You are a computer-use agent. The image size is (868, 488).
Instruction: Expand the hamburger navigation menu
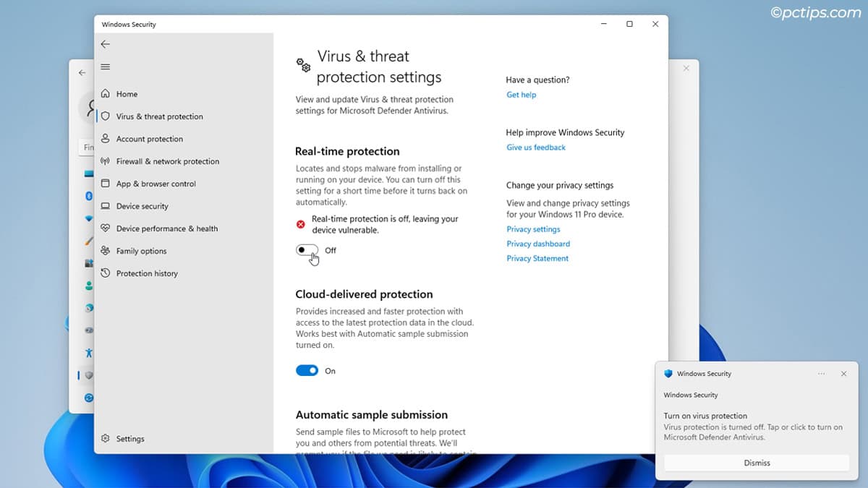(106, 67)
